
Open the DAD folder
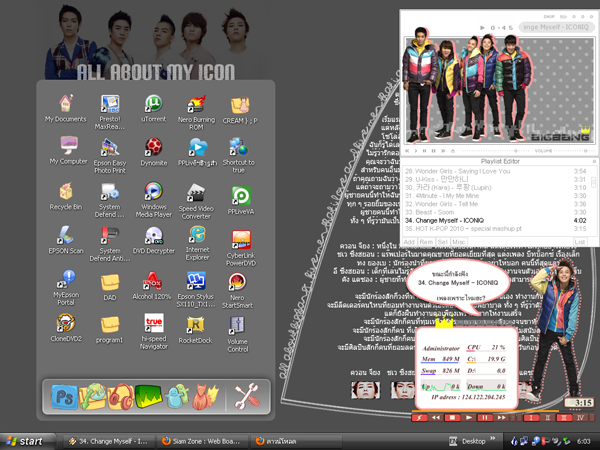[x=110, y=287]
